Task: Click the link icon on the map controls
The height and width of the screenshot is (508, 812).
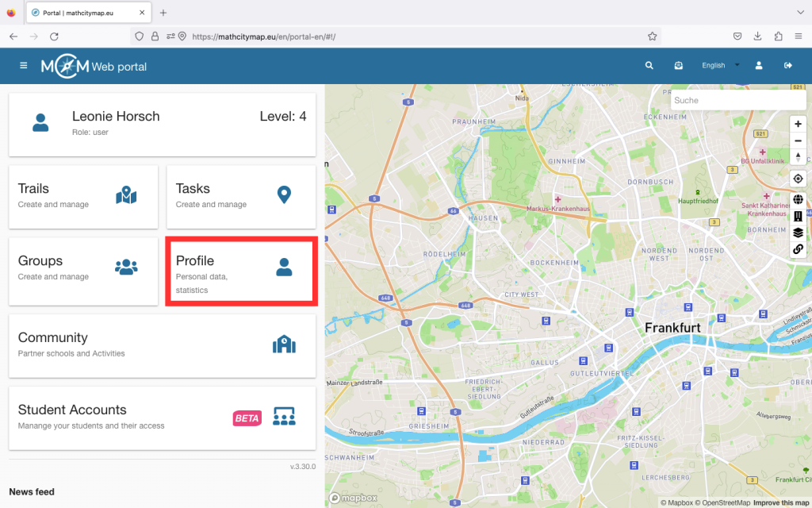Action: (798, 249)
